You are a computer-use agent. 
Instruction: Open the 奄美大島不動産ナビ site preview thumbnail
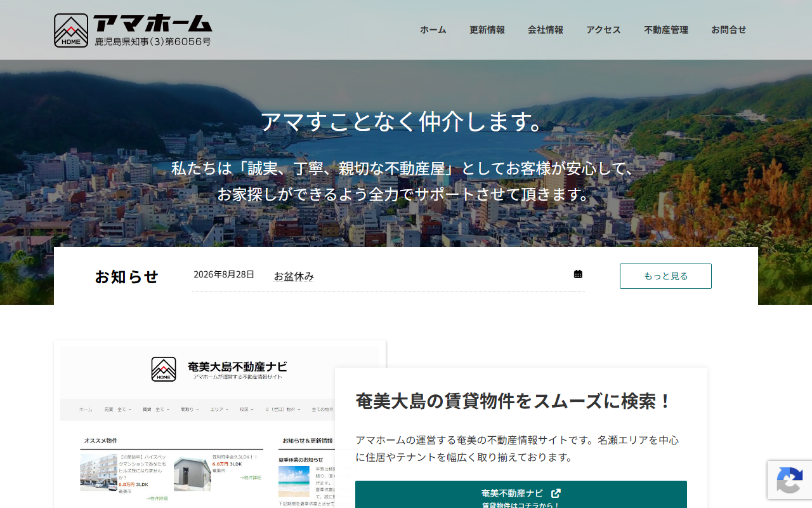(x=219, y=424)
